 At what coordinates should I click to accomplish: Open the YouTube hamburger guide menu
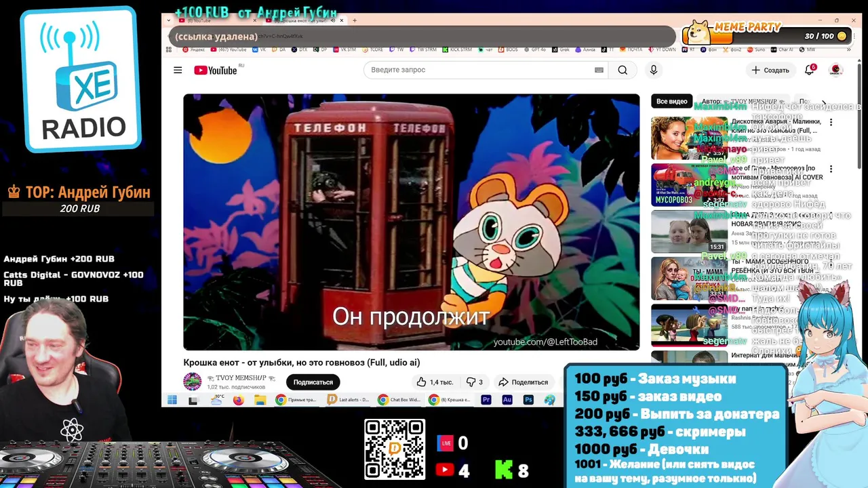[x=178, y=70]
